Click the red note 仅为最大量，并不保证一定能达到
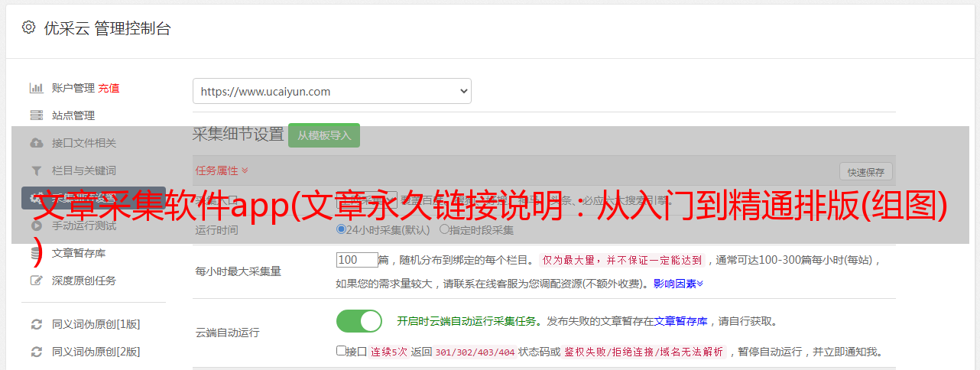 coord(621,260)
